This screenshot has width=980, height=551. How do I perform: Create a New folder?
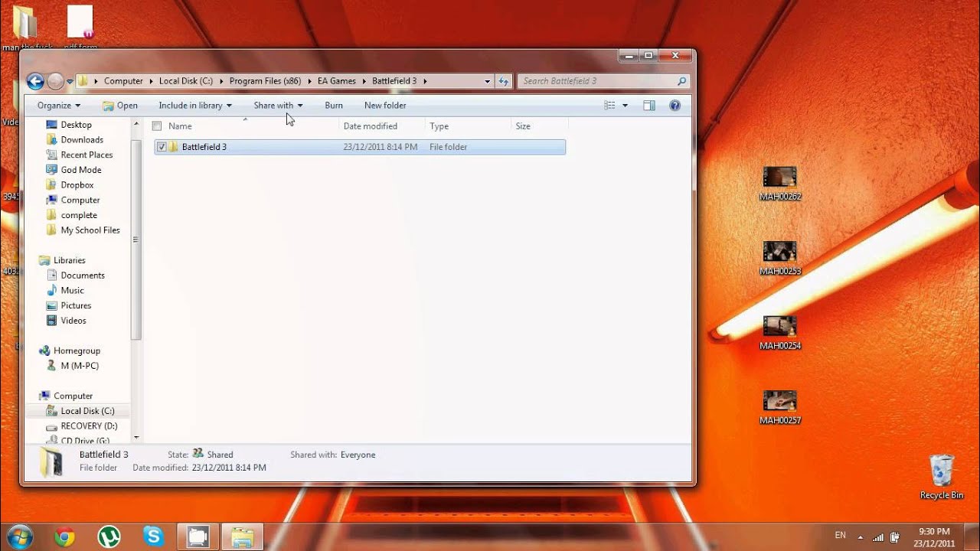click(385, 106)
